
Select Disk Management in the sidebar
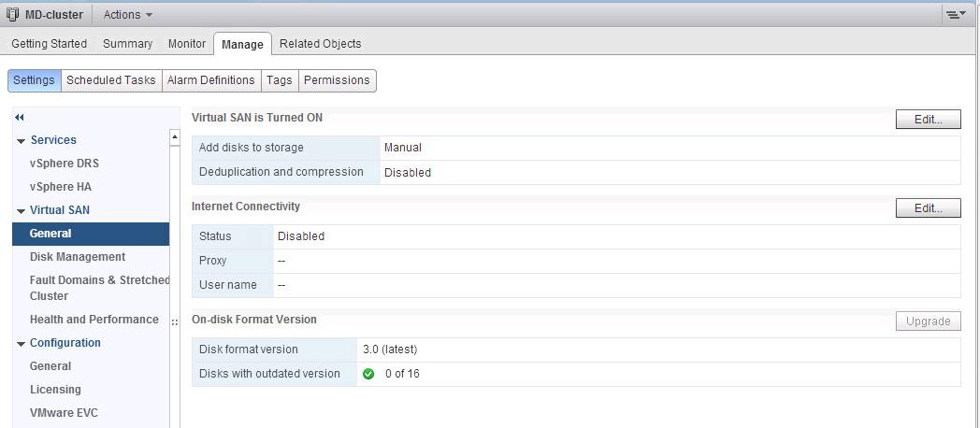[78, 257]
